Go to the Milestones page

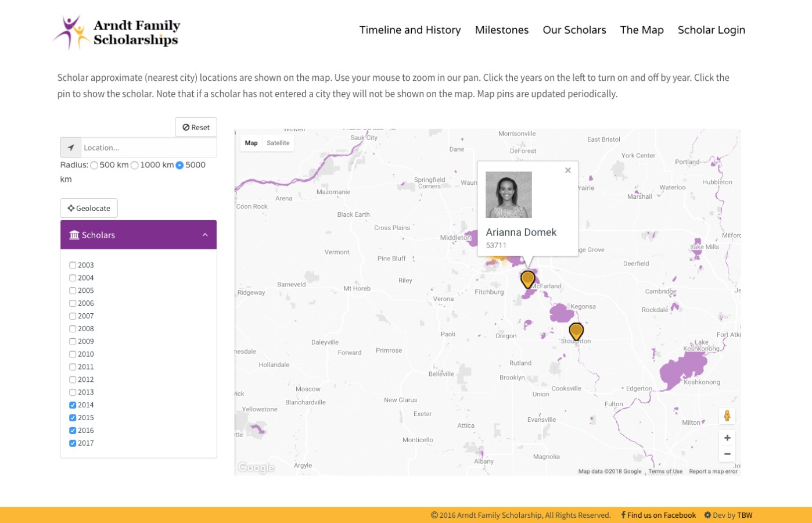pyautogui.click(x=502, y=30)
